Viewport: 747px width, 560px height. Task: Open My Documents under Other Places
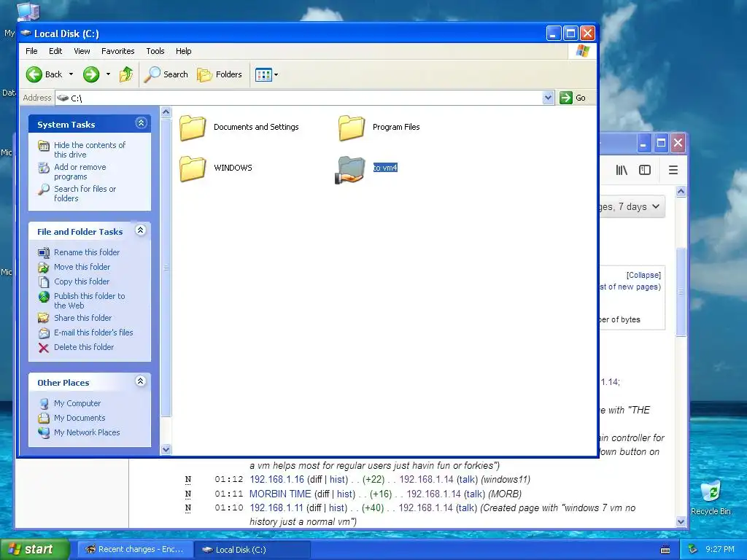pyautogui.click(x=80, y=418)
